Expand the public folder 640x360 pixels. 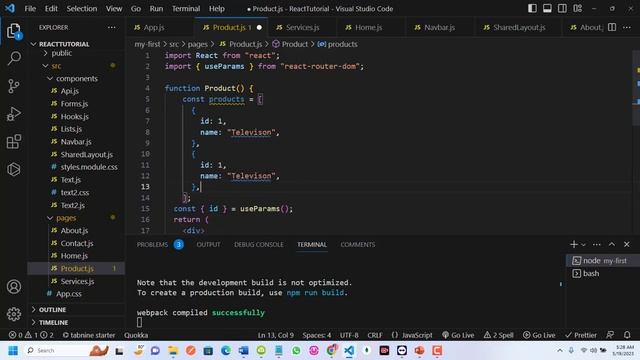(62, 53)
